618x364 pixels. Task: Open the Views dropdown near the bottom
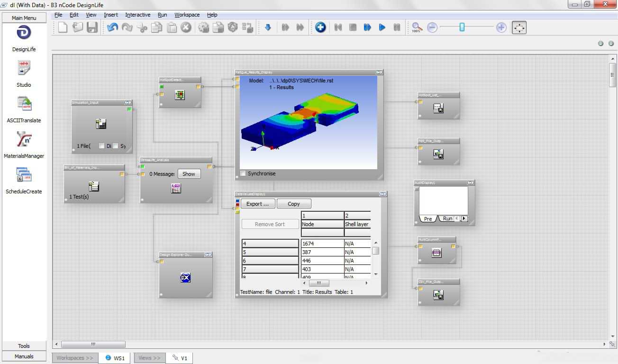[x=149, y=358]
